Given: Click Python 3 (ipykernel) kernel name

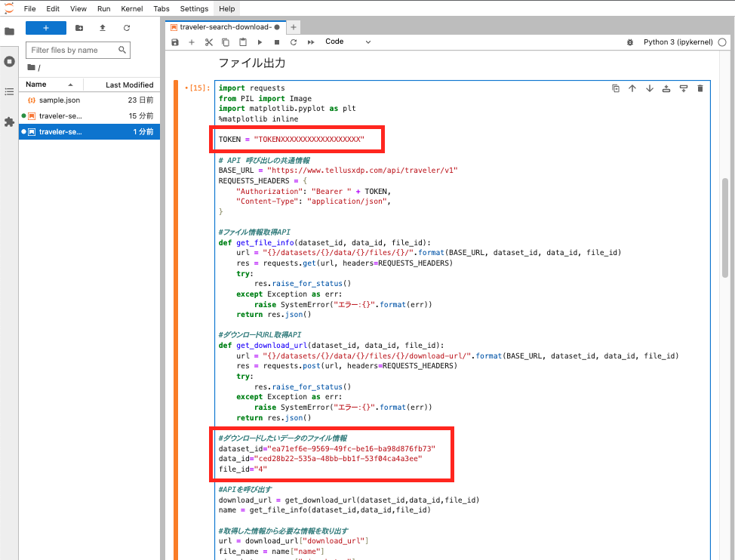Looking at the screenshot, I should (x=678, y=42).
